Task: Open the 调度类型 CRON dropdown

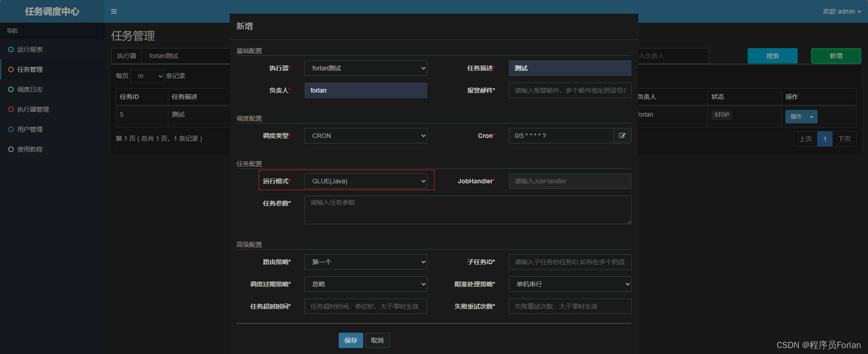Action: tap(366, 136)
